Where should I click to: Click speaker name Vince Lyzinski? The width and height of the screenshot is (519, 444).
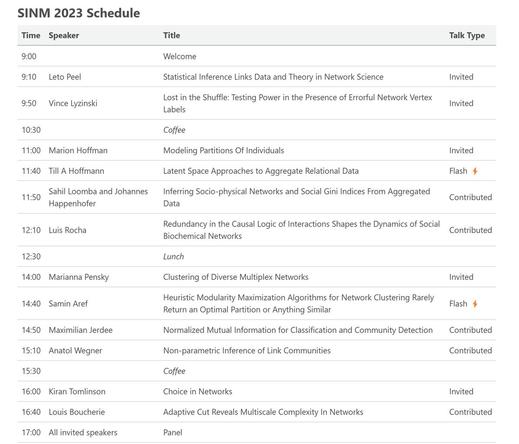tap(73, 103)
